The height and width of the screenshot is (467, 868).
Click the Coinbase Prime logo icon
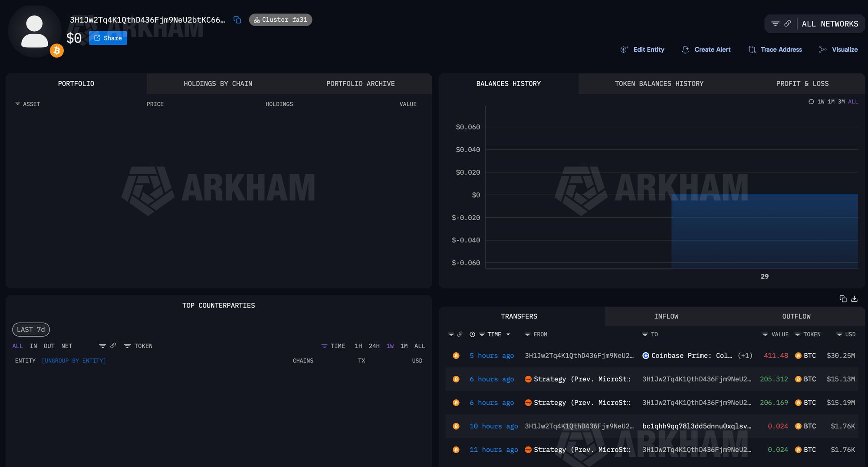(x=646, y=355)
